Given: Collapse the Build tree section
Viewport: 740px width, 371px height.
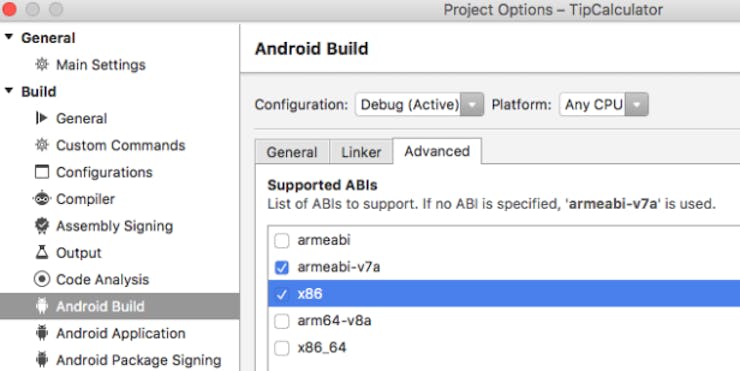Looking at the screenshot, I should click(9, 91).
